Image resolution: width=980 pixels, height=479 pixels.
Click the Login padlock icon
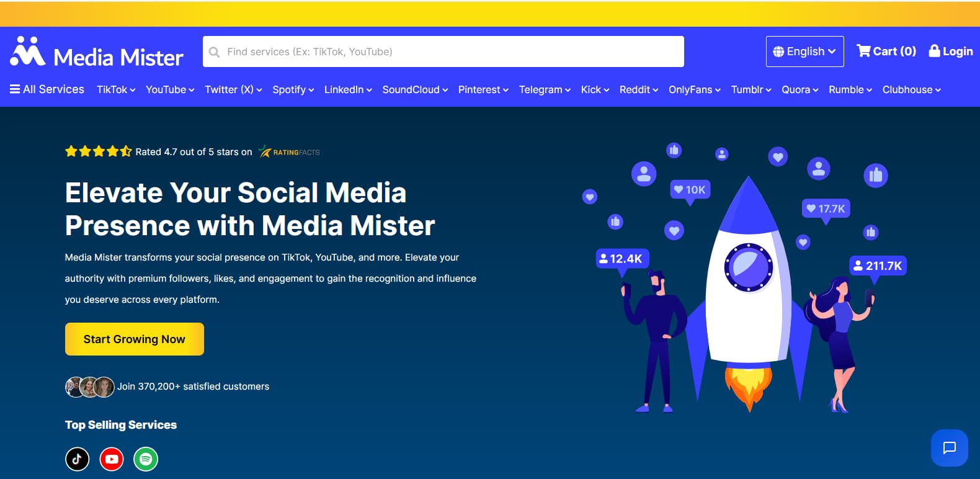point(934,51)
